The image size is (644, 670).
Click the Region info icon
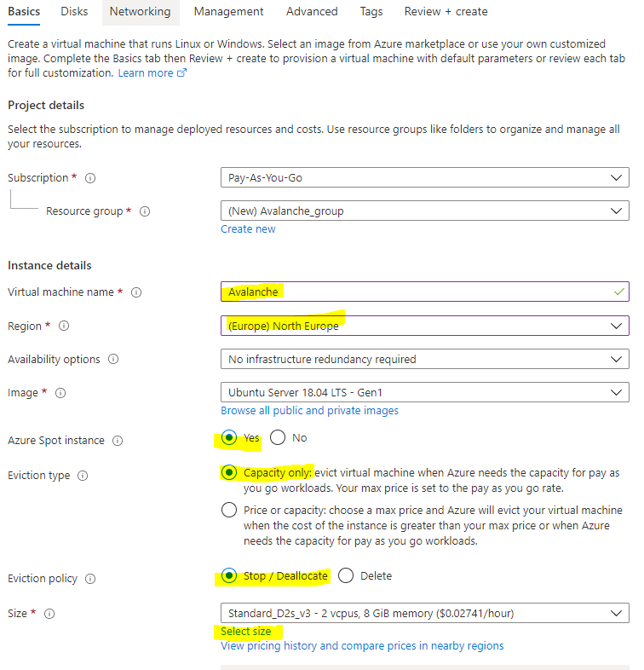(x=64, y=326)
